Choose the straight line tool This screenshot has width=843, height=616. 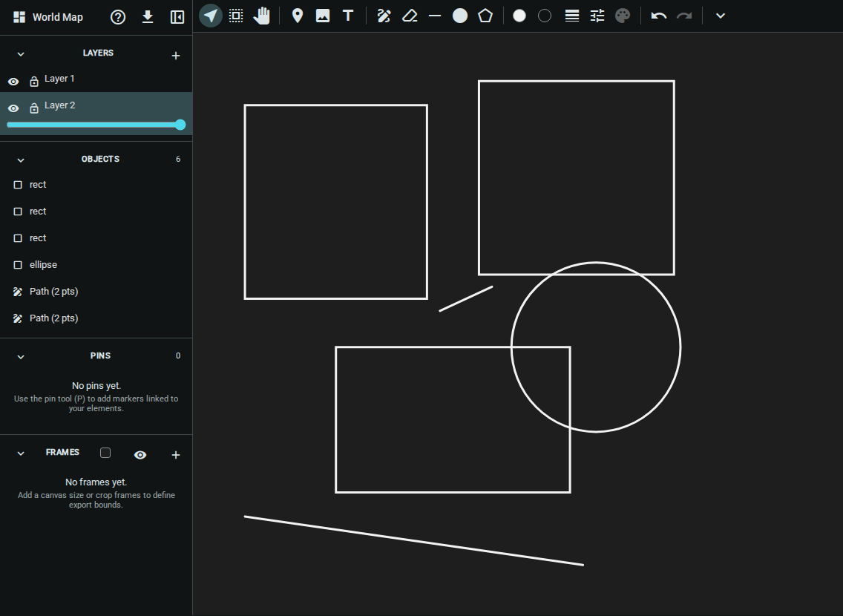tap(435, 16)
